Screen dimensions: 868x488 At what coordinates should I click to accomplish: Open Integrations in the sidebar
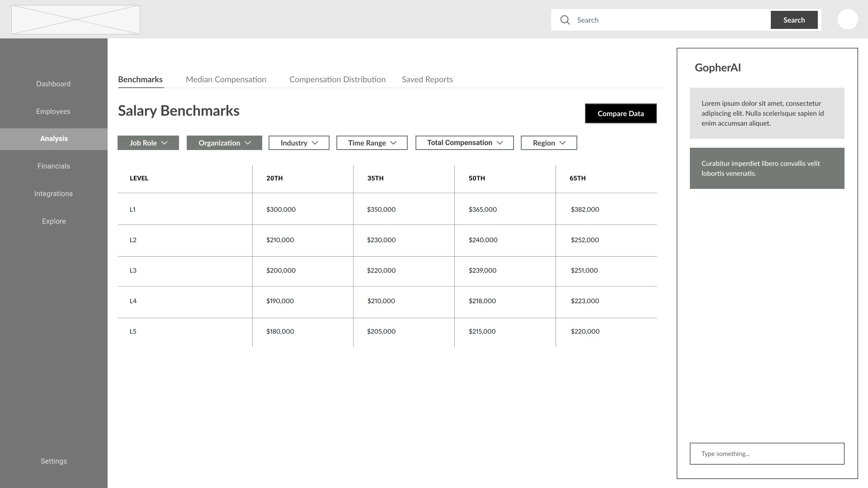click(53, 193)
